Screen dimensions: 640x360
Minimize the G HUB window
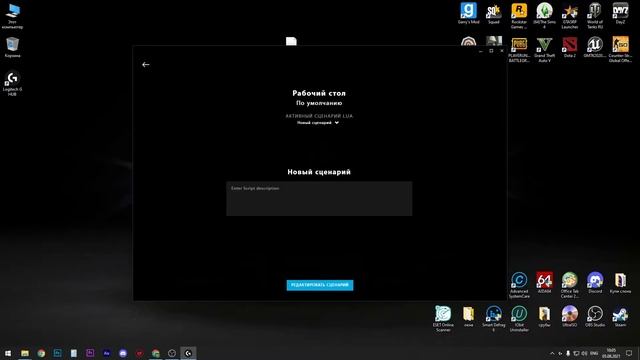click(480, 51)
